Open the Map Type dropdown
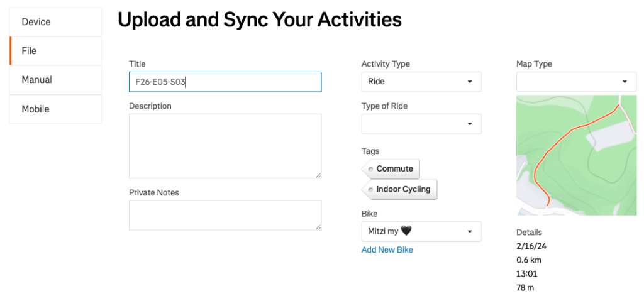The width and height of the screenshot is (644, 296). coord(576,82)
